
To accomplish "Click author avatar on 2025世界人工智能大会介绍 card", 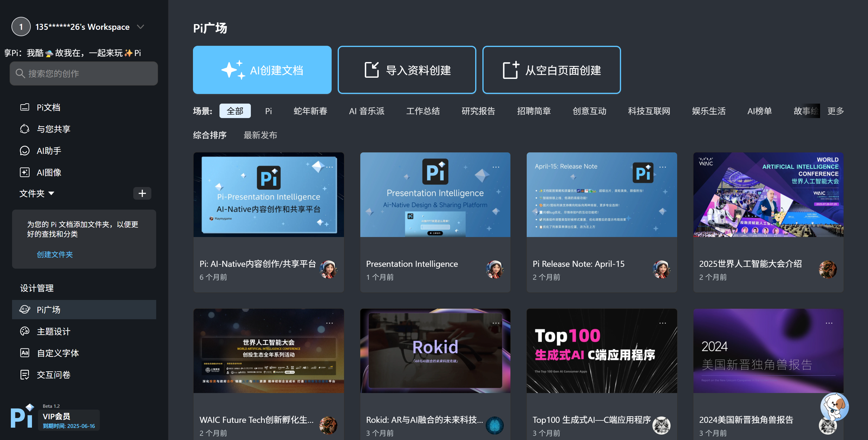I will tap(828, 269).
